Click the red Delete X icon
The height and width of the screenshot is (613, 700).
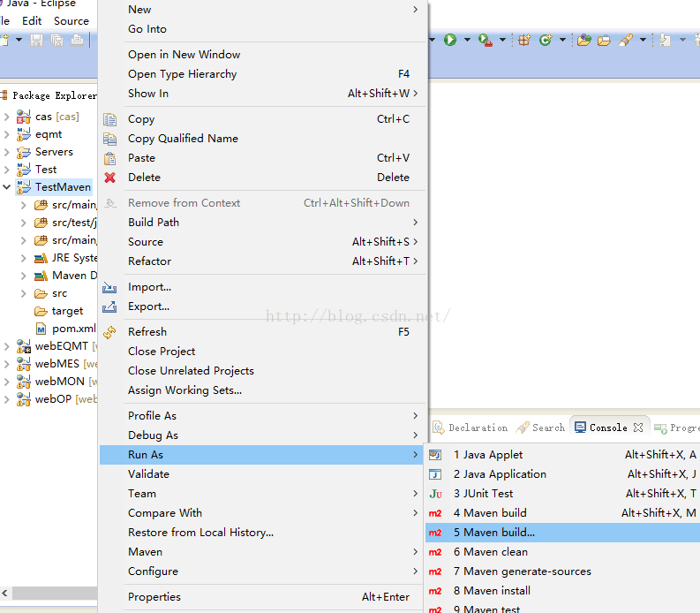point(109,178)
